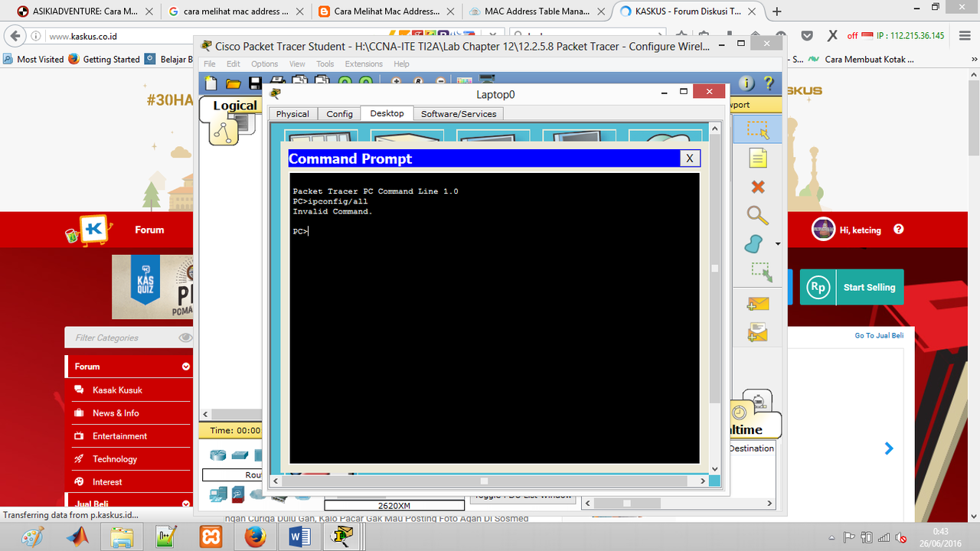980x551 pixels.
Task: Open Tools menu in Packet Tracer
Action: tap(325, 64)
